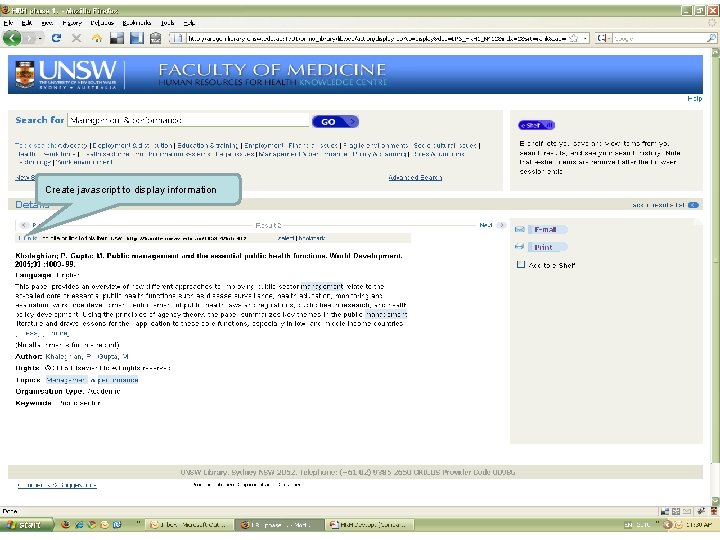720x540 pixels.
Task: Launch Firefox from quick launch icon
Action: [66, 524]
